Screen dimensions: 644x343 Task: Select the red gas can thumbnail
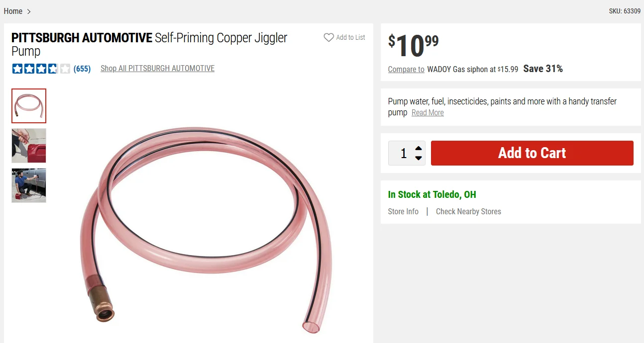pos(29,146)
